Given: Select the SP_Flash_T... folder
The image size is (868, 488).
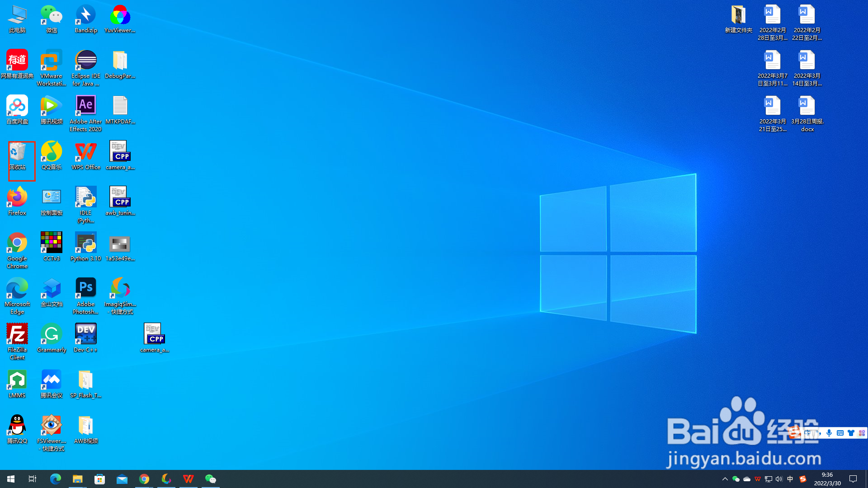Looking at the screenshot, I should click(86, 384).
